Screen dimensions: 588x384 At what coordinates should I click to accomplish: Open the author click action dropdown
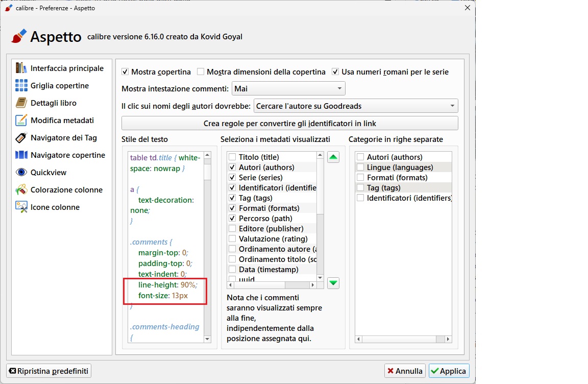pyautogui.click(x=356, y=106)
